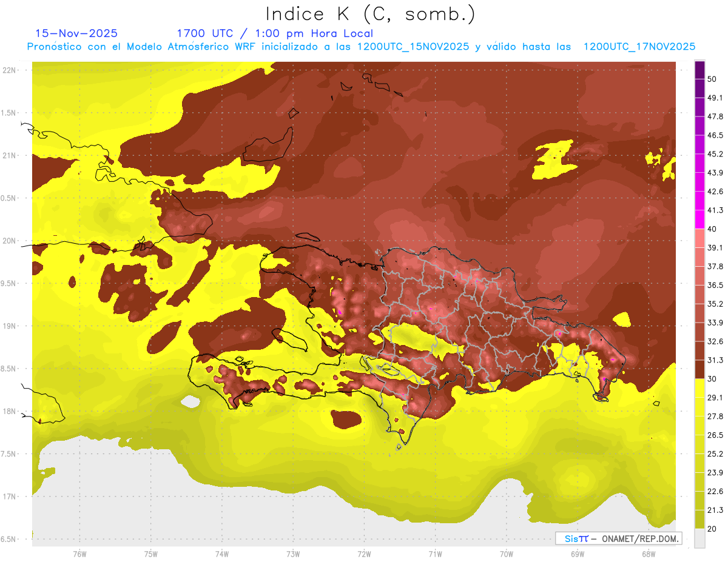The width and height of the screenshot is (728, 562).
Task: Click the colorbar value "27.8"
Action: click(715, 416)
